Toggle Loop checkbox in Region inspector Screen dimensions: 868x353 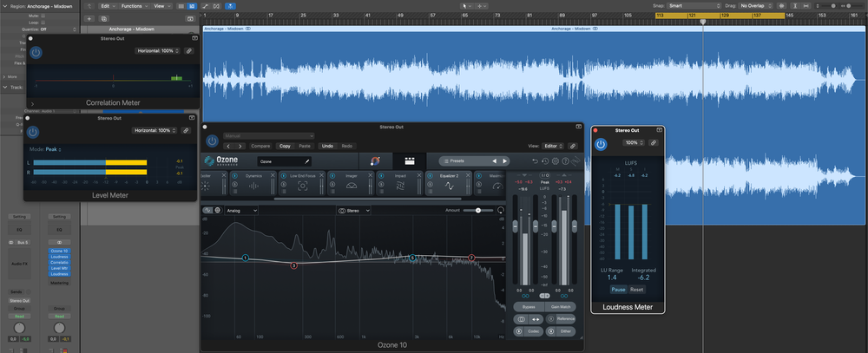click(43, 23)
